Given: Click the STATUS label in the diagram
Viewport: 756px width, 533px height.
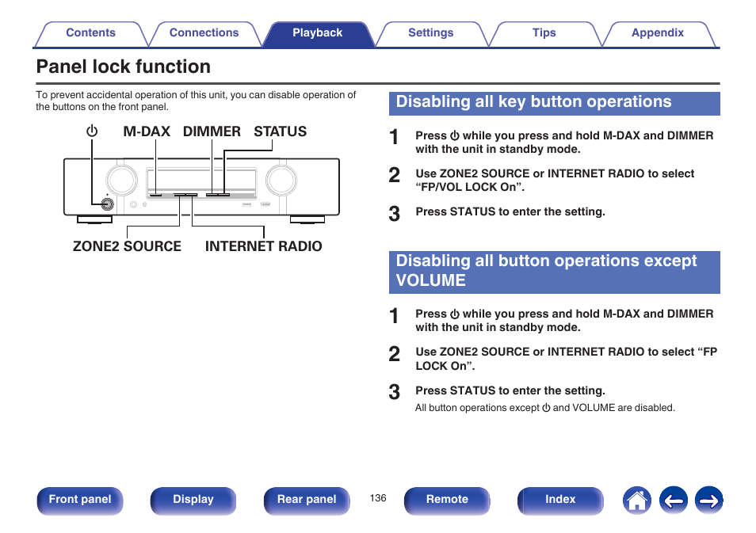Looking at the screenshot, I should pyautogui.click(x=280, y=131).
